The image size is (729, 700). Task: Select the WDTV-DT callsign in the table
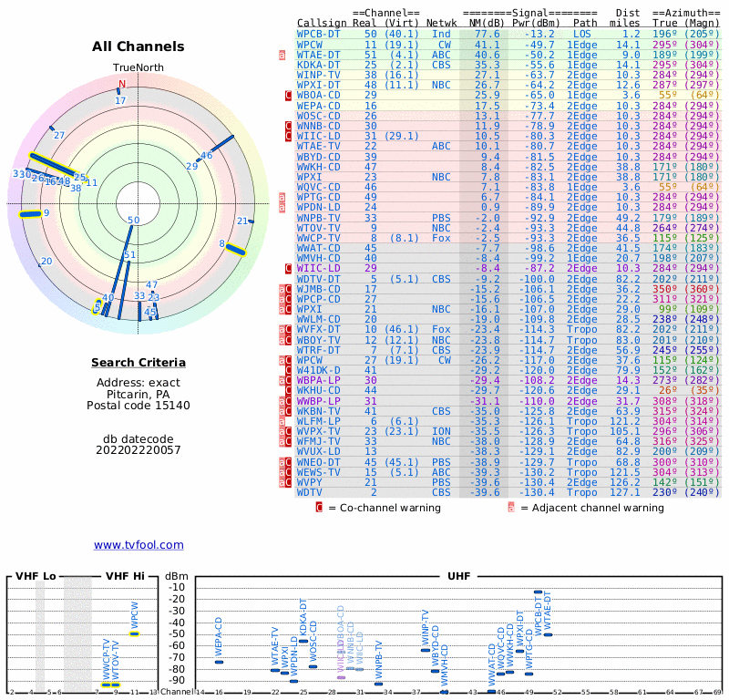pyautogui.click(x=318, y=279)
